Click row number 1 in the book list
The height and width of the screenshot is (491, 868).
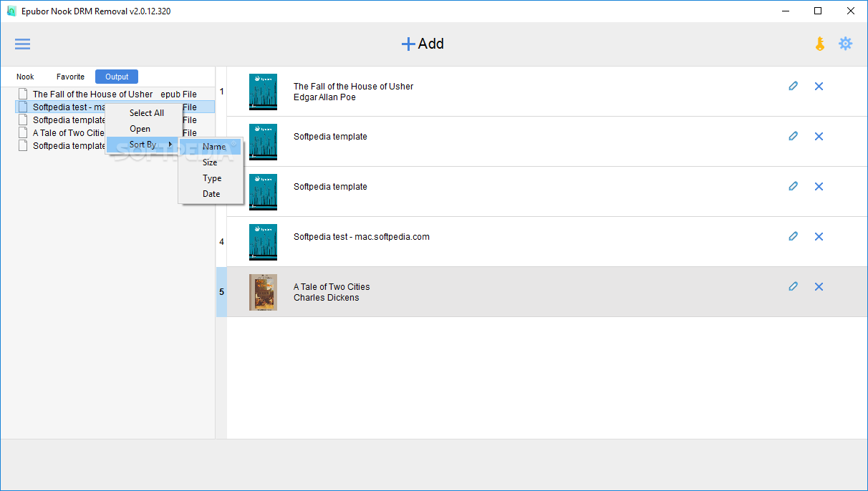pyautogui.click(x=221, y=92)
